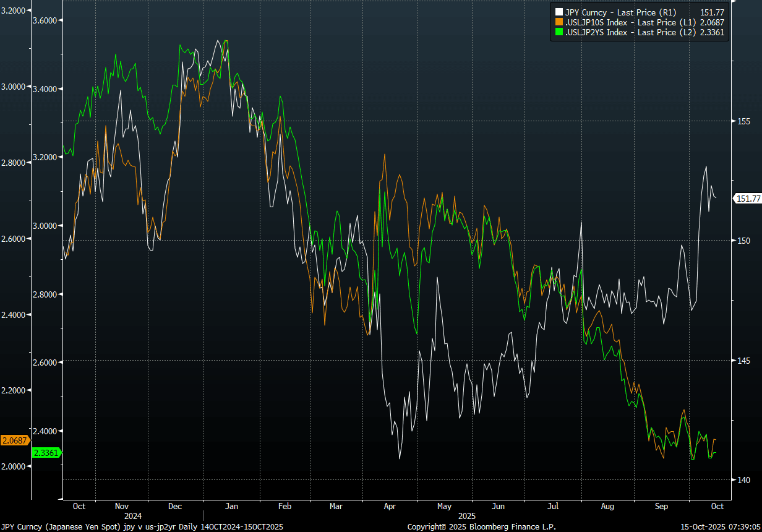Click the green 2.3361 value tag on left axis
This screenshot has width=762, height=532.
click(46, 453)
